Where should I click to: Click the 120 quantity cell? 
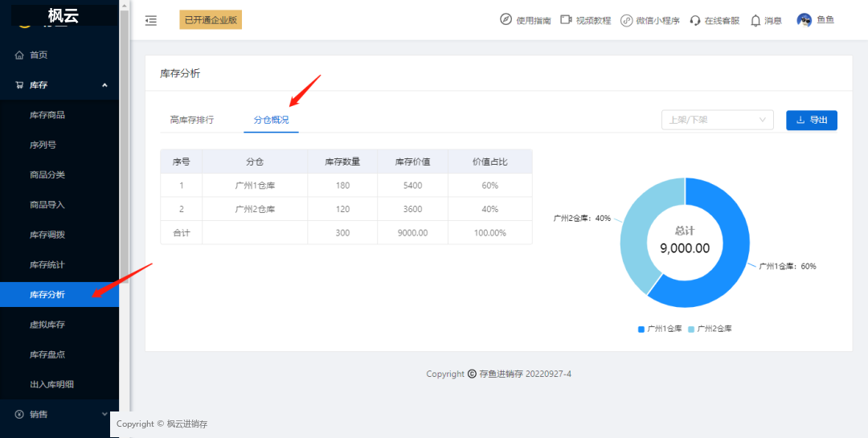[342, 209]
